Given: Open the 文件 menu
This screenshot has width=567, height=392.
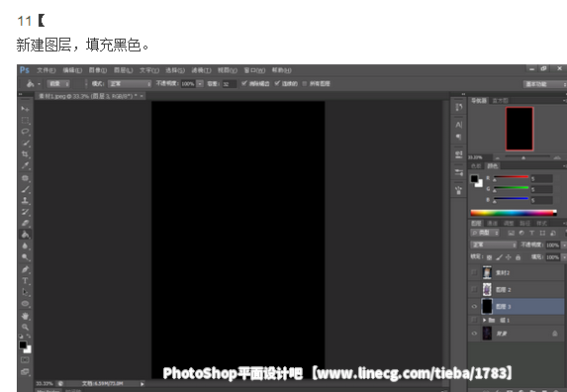Looking at the screenshot, I should coord(46,70).
